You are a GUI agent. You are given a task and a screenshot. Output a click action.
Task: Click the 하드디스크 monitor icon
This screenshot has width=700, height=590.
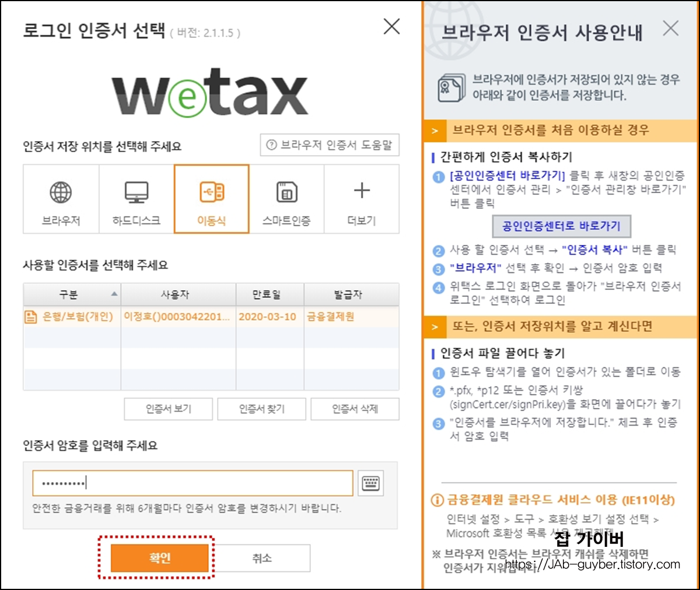(x=136, y=192)
